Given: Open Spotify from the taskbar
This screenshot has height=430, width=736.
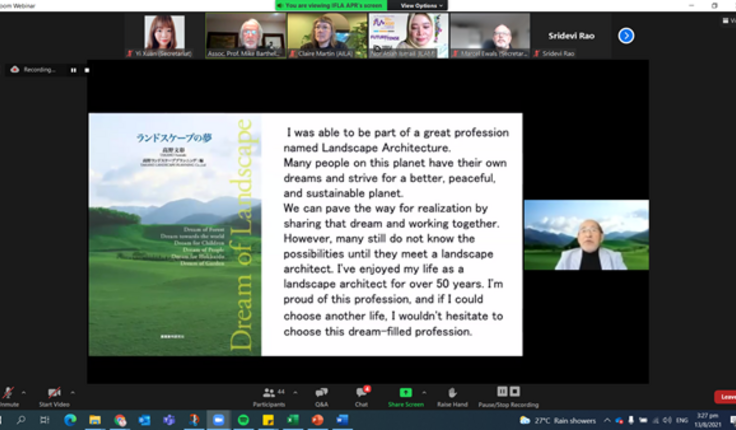Looking at the screenshot, I should 243,420.
